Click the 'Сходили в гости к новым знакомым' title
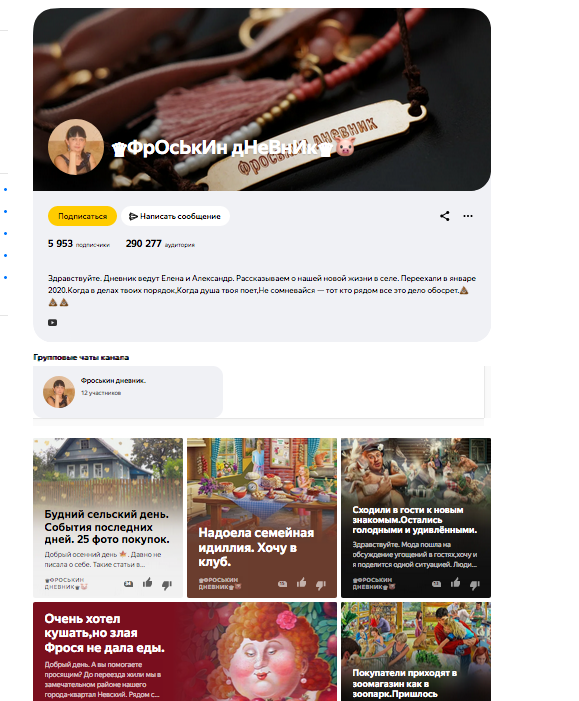The image size is (579, 701). click(x=414, y=520)
